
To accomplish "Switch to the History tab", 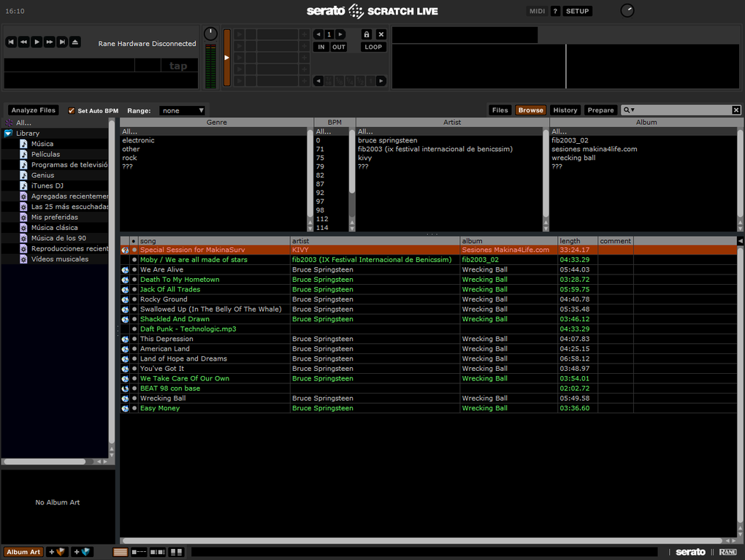I will point(565,110).
